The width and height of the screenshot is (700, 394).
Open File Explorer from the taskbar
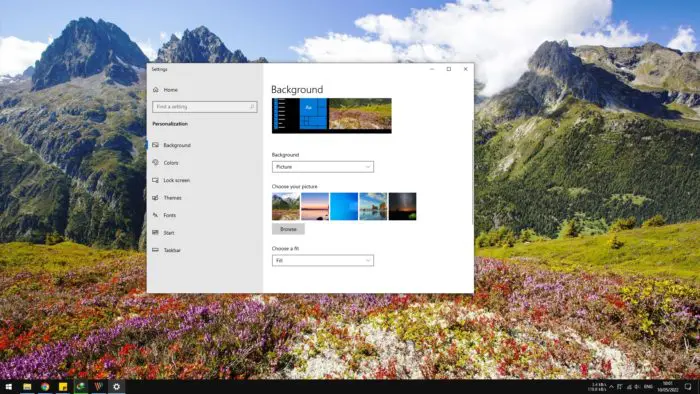[27, 387]
